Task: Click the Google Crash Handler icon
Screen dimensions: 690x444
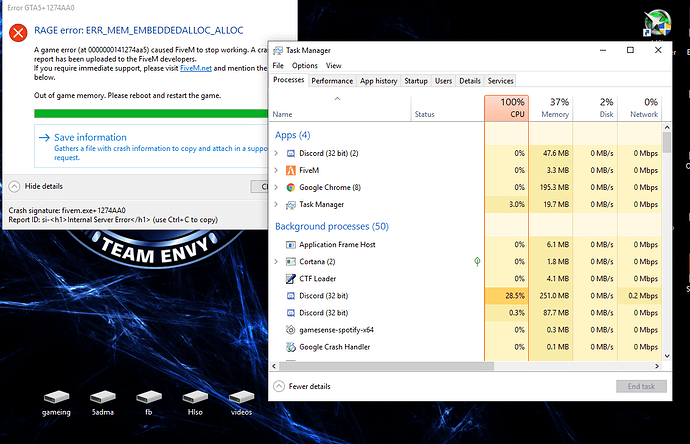Action: pos(290,347)
